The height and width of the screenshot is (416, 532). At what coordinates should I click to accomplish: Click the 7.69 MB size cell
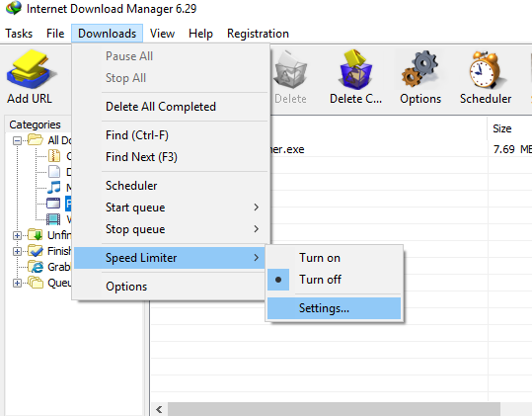[x=512, y=149]
